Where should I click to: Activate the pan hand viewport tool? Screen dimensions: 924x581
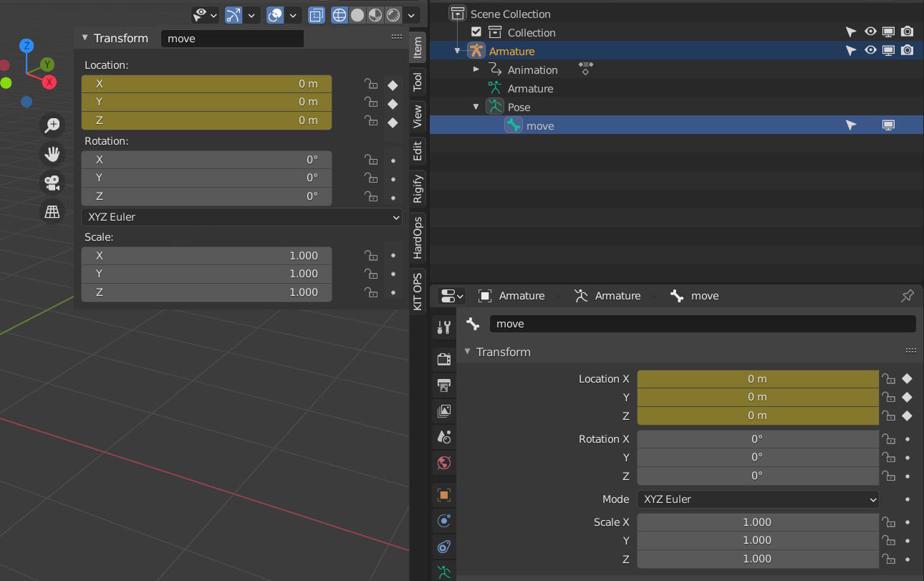[52, 153]
